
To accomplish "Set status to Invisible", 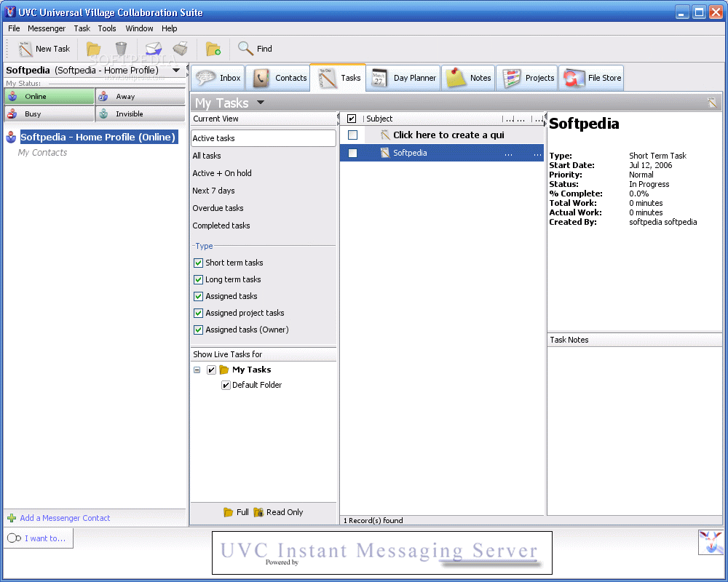I will [x=141, y=113].
